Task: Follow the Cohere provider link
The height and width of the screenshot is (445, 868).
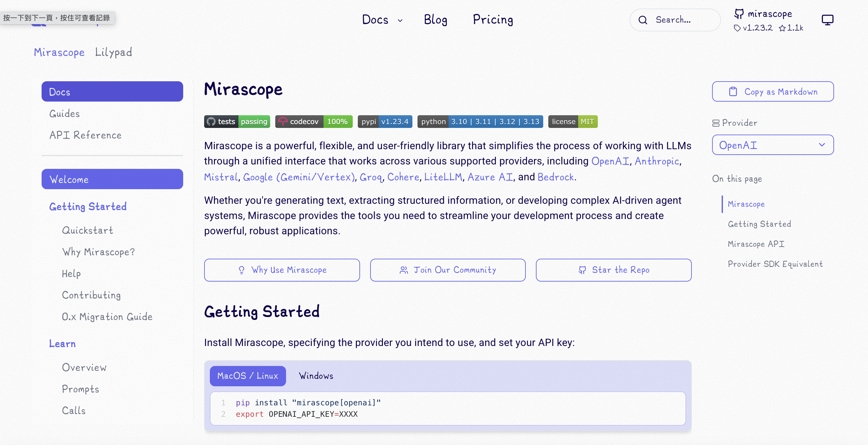Action: point(403,177)
